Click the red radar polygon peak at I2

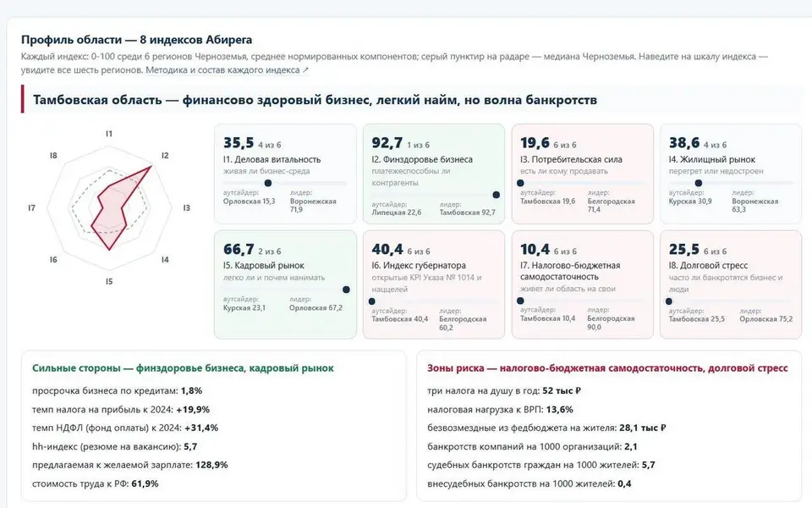pyautogui.click(x=151, y=167)
